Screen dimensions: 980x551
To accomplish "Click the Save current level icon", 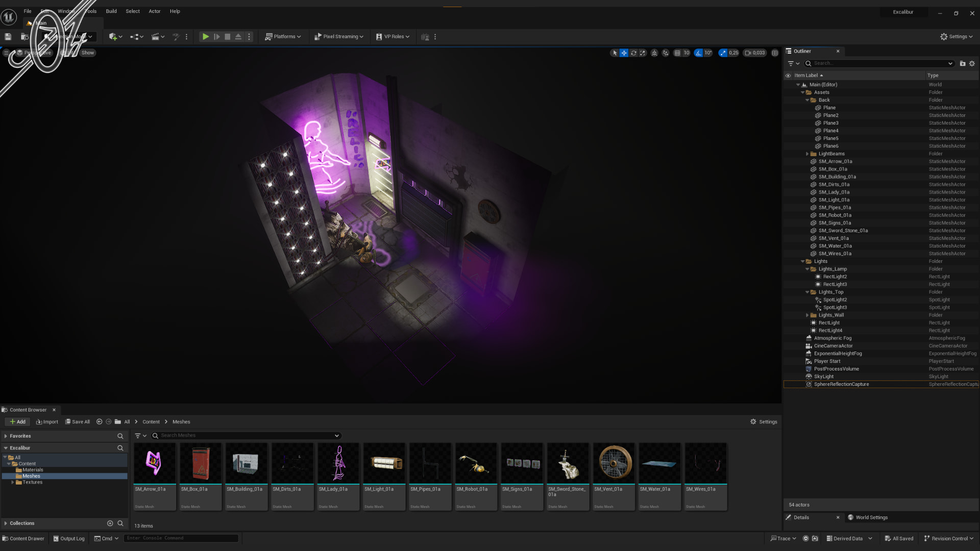I will click(8, 37).
